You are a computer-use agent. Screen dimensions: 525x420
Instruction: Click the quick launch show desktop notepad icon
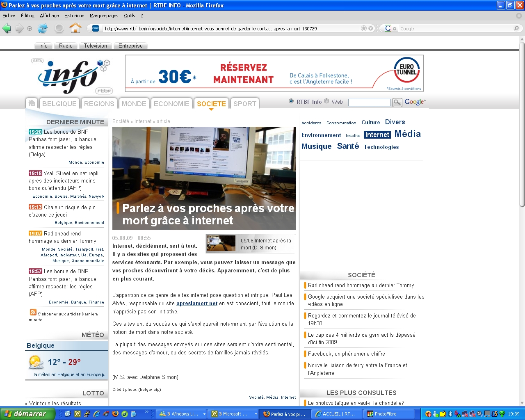pyautogui.click(x=133, y=414)
